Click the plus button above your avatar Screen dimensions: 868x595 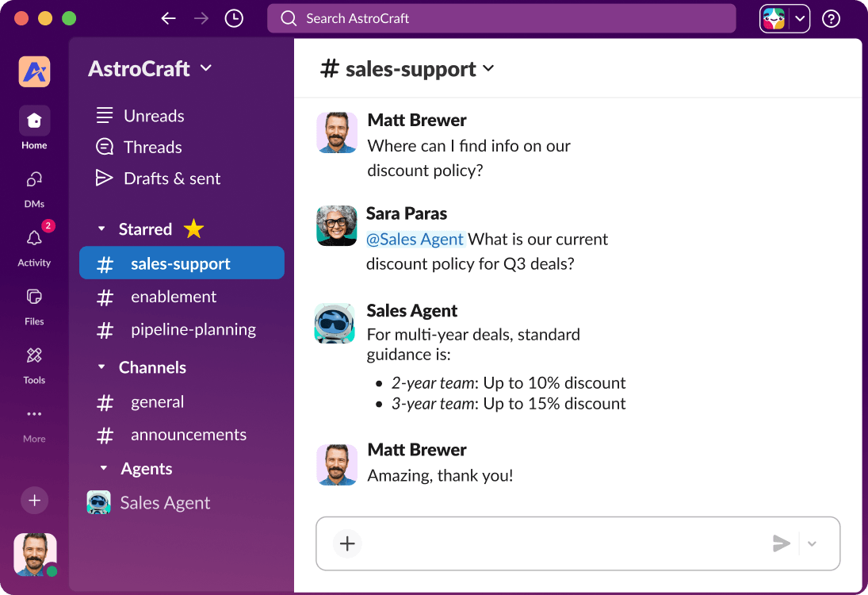(x=34, y=501)
